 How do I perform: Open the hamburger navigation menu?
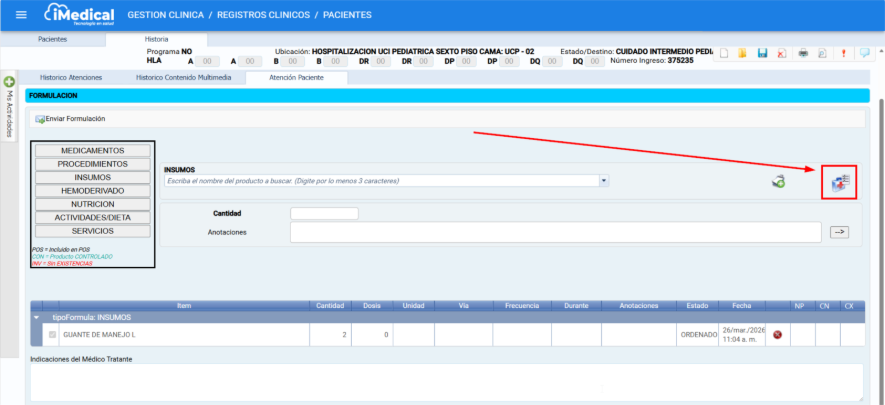point(21,15)
